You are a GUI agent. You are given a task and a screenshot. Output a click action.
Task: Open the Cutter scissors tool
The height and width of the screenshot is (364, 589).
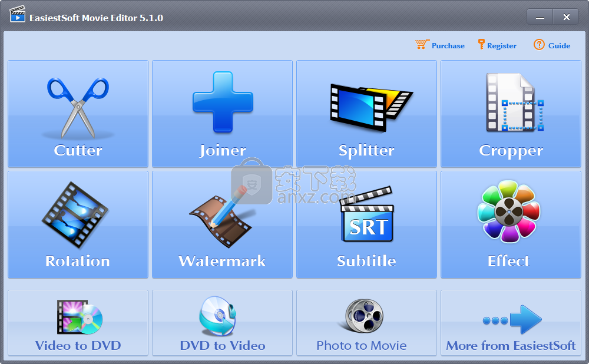click(x=78, y=107)
